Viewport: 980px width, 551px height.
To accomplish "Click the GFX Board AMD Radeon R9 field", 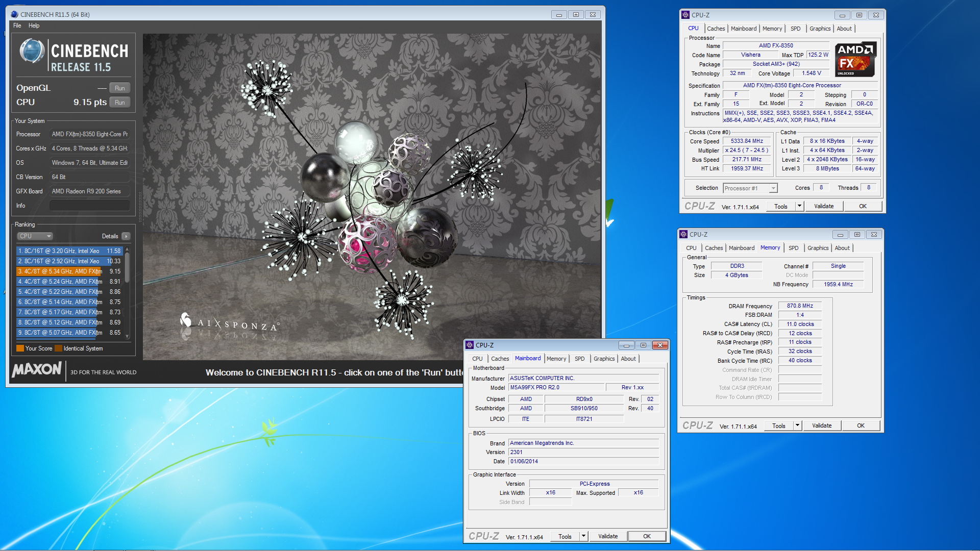I will coord(89,191).
